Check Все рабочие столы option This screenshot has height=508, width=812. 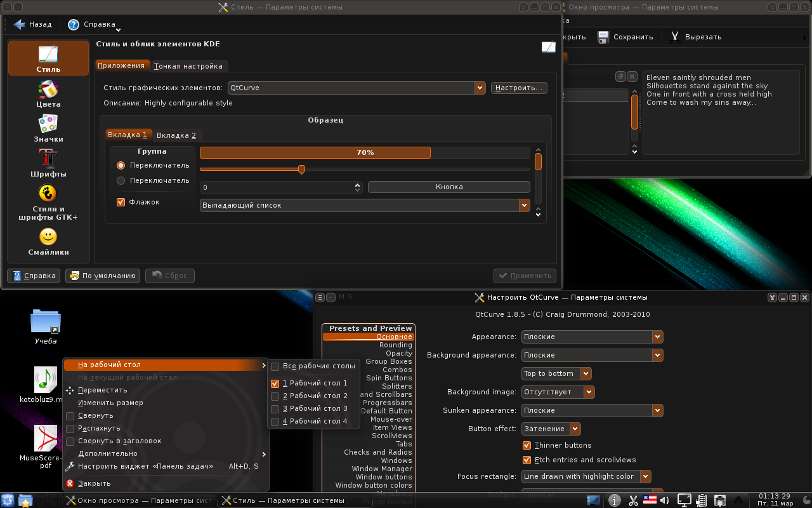click(275, 366)
